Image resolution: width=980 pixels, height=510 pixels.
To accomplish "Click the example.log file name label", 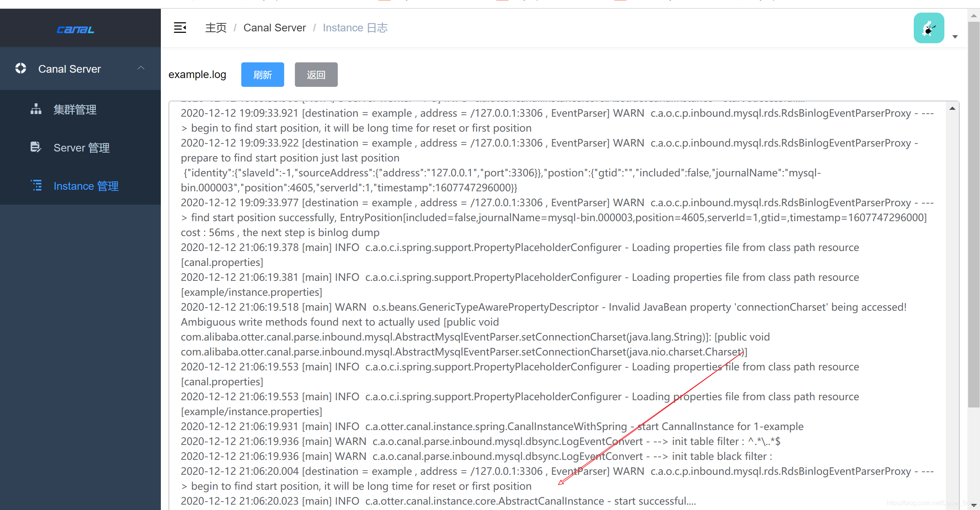I will [x=197, y=75].
